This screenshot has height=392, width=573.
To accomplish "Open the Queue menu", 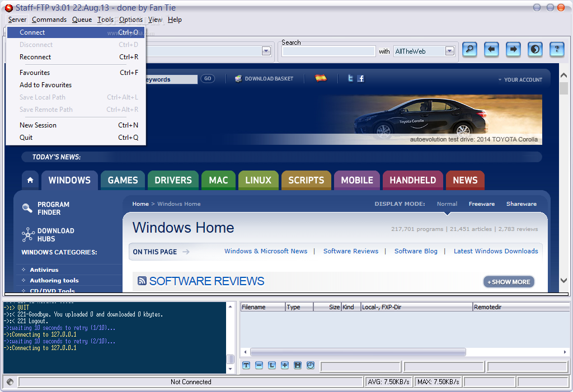I will tap(82, 20).
